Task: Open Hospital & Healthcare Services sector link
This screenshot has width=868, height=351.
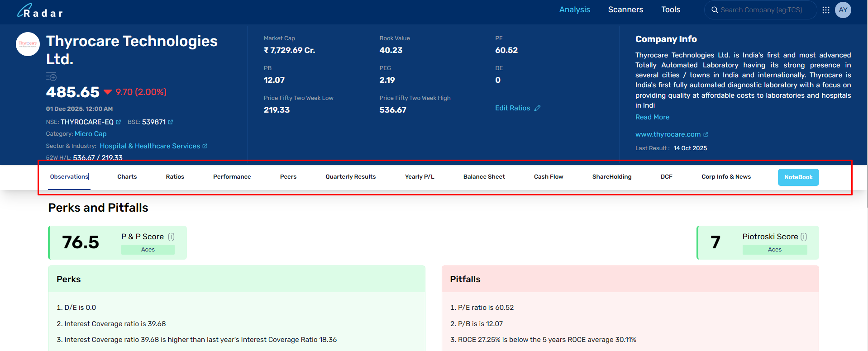Action: (150, 146)
